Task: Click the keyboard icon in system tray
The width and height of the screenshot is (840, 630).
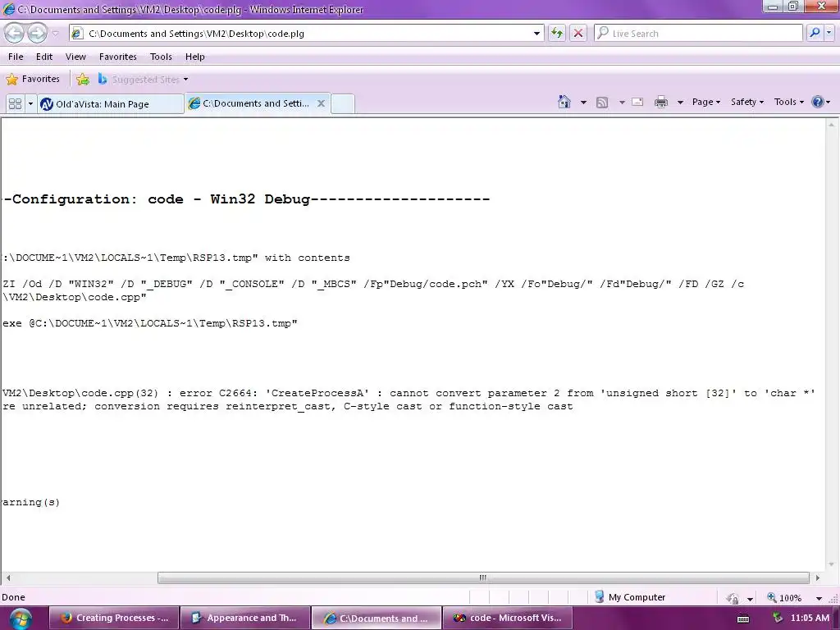Action: 743,619
